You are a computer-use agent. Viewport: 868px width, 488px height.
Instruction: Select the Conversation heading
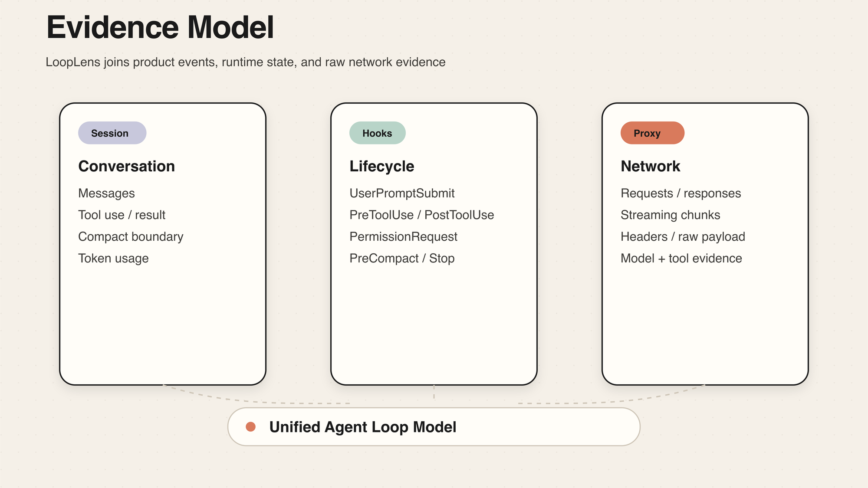coord(126,166)
